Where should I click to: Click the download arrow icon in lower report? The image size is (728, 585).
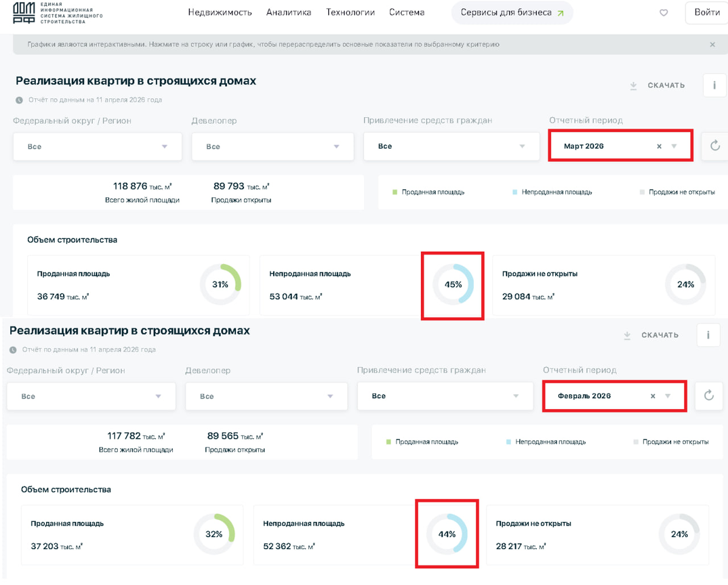(627, 335)
